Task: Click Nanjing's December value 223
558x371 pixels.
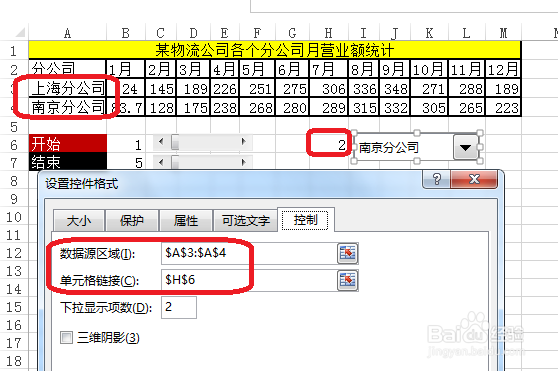Action: click(x=503, y=107)
